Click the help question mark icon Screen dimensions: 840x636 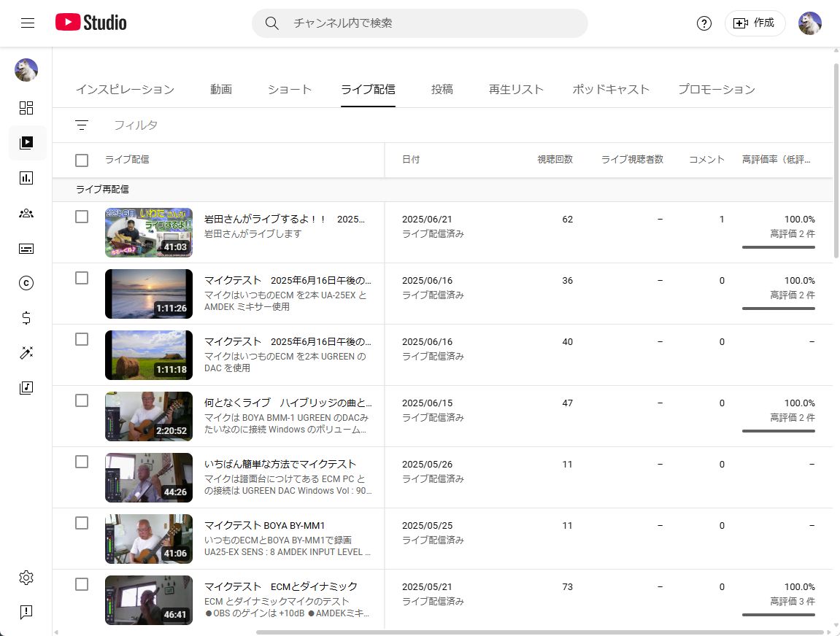[x=704, y=23]
